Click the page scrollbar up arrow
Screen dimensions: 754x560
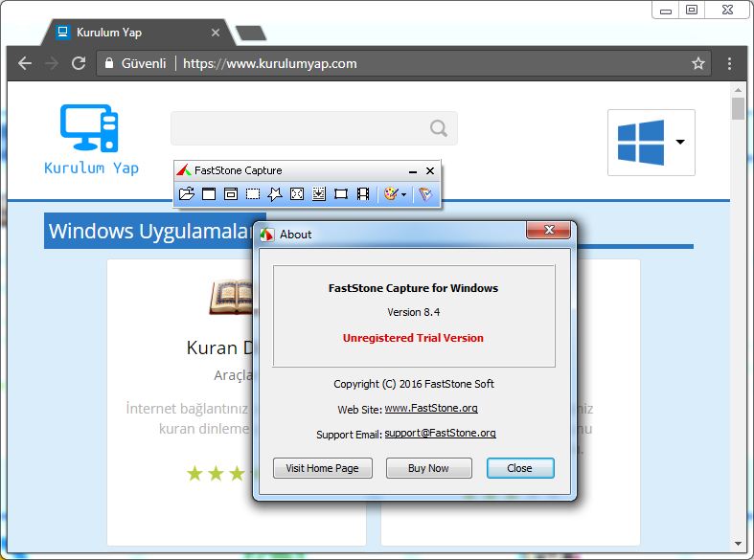(x=738, y=90)
